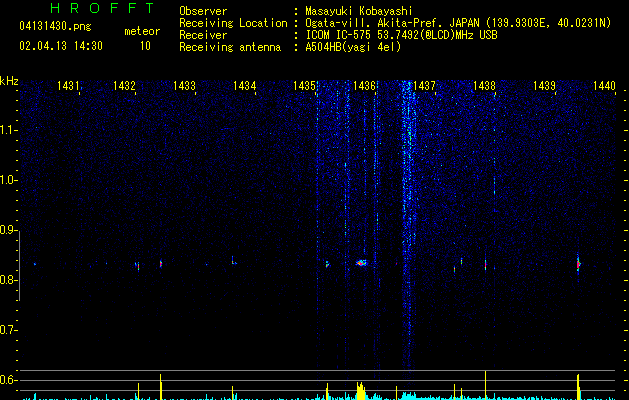Click the 1436 time axis marker
629x400 pixels.
364,86
